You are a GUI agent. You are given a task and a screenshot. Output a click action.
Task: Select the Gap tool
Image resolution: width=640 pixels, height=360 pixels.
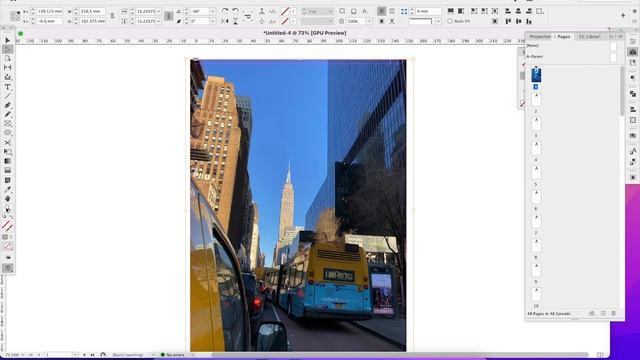click(x=7, y=67)
